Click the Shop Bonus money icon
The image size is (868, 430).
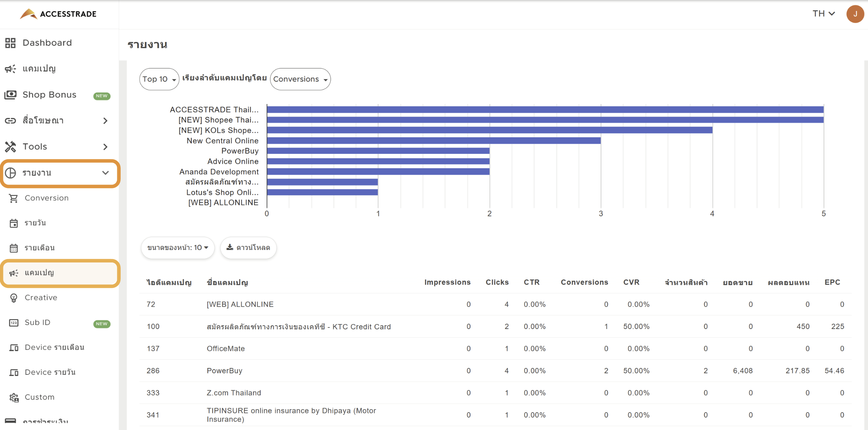[11, 95]
